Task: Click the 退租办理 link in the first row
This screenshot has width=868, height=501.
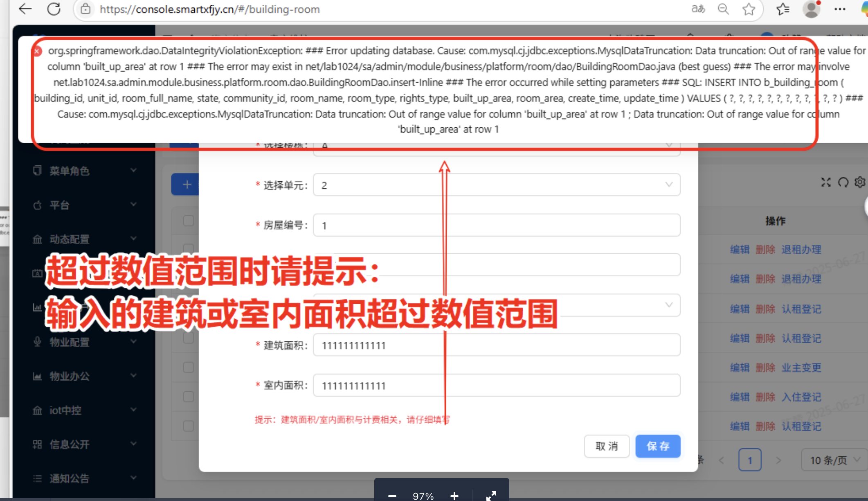Action: [801, 249]
